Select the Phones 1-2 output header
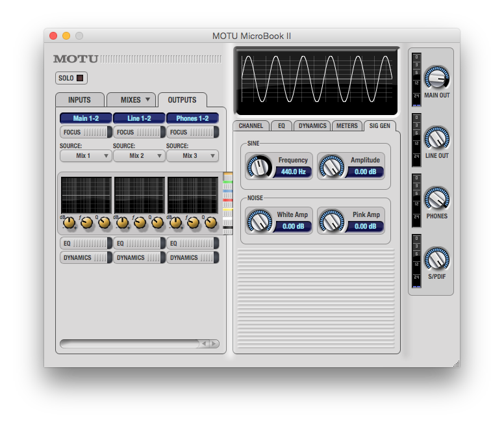 (x=192, y=118)
